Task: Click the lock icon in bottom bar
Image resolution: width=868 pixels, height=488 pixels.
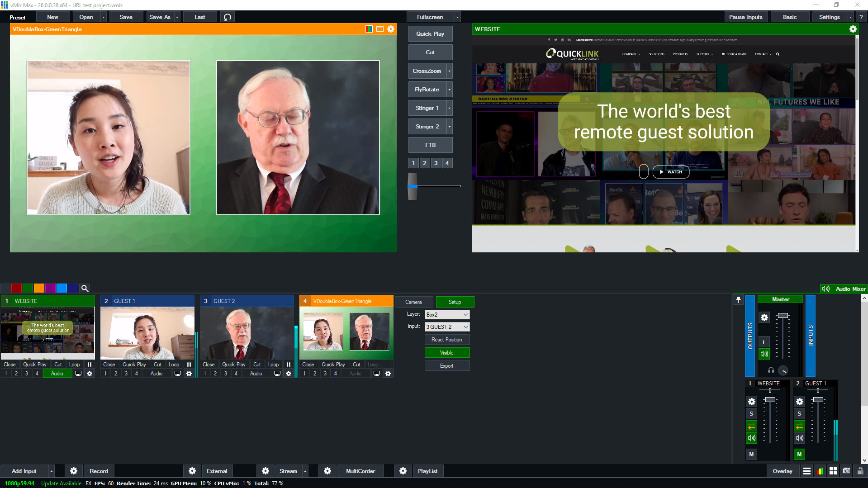Action: 860,471
